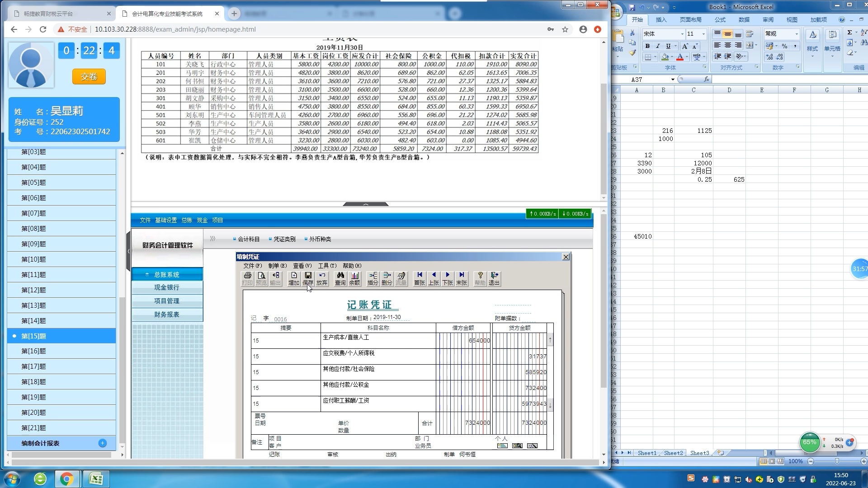The image size is (868, 488).
Task: Click Italic in Excel ribbon
Action: click(x=658, y=46)
